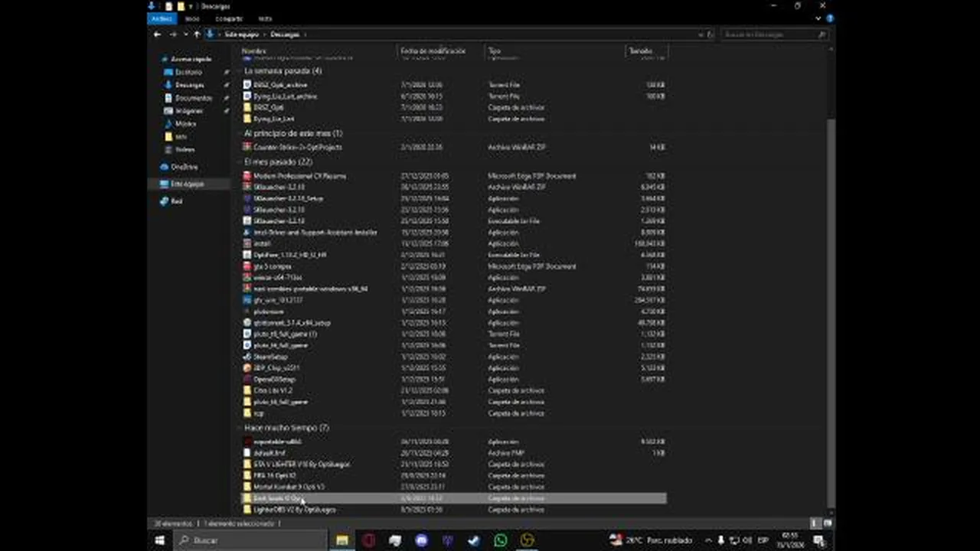Image resolution: width=980 pixels, height=551 pixels.
Task: Open Imágenes in the navigation pane
Action: pos(188,111)
